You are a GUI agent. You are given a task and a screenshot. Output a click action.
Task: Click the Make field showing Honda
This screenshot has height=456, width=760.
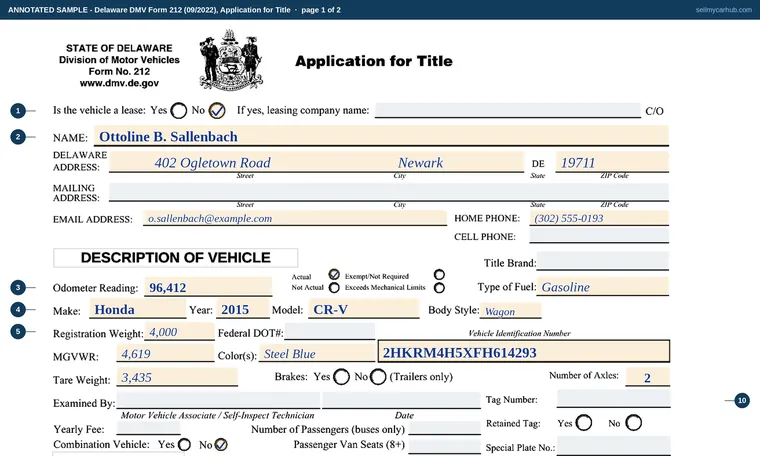tap(138, 309)
